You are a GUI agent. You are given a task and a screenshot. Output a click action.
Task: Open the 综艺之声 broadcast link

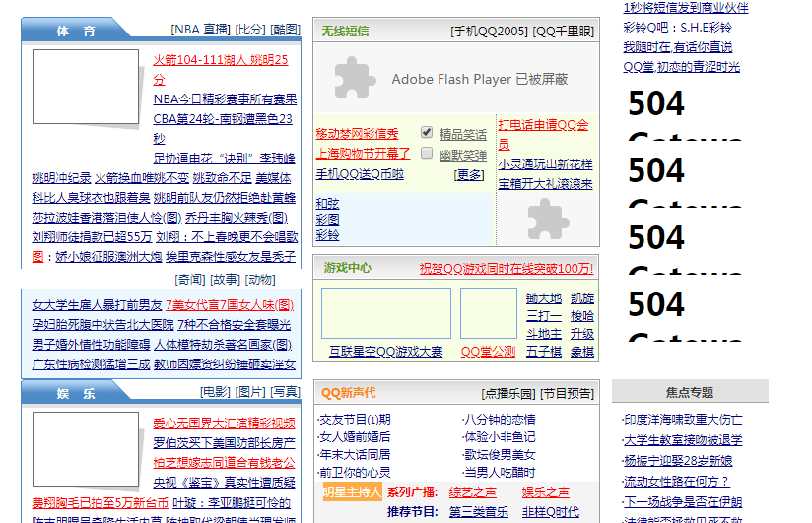point(473,492)
